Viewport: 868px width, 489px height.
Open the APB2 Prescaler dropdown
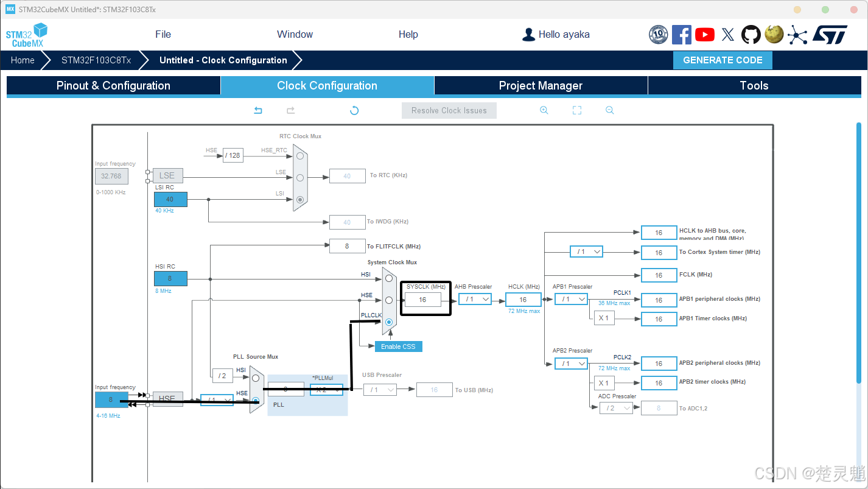tap(571, 364)
